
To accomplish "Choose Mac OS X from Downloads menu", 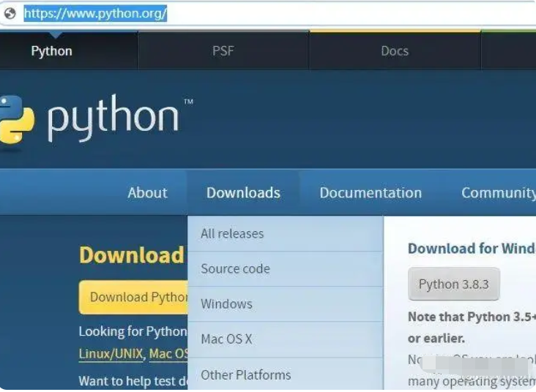I will click(x=285, y=339).
